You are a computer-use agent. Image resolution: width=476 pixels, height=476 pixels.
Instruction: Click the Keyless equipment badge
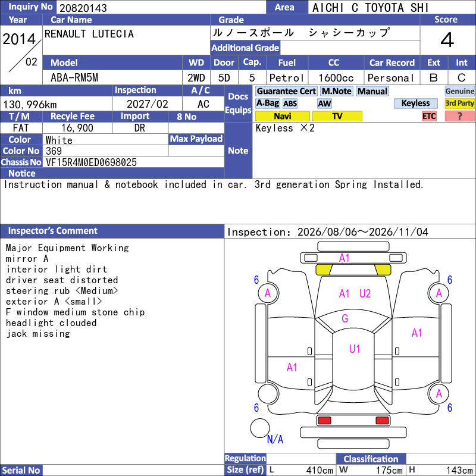(415, 103)
